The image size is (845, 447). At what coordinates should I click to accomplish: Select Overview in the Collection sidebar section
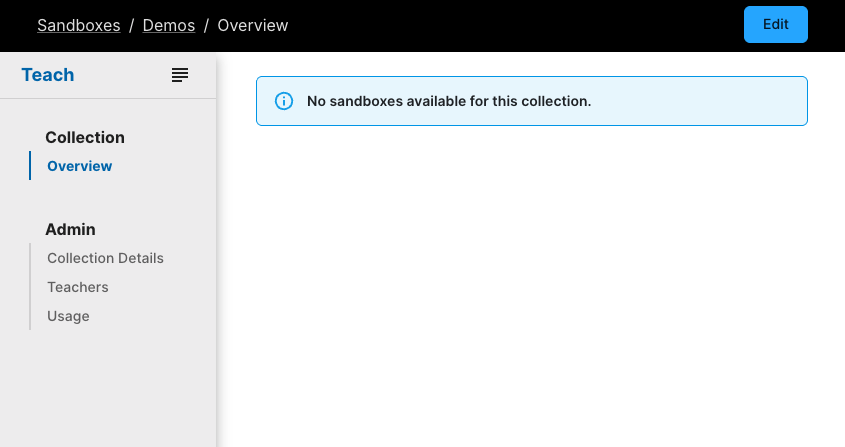click(x=80, y=166)
